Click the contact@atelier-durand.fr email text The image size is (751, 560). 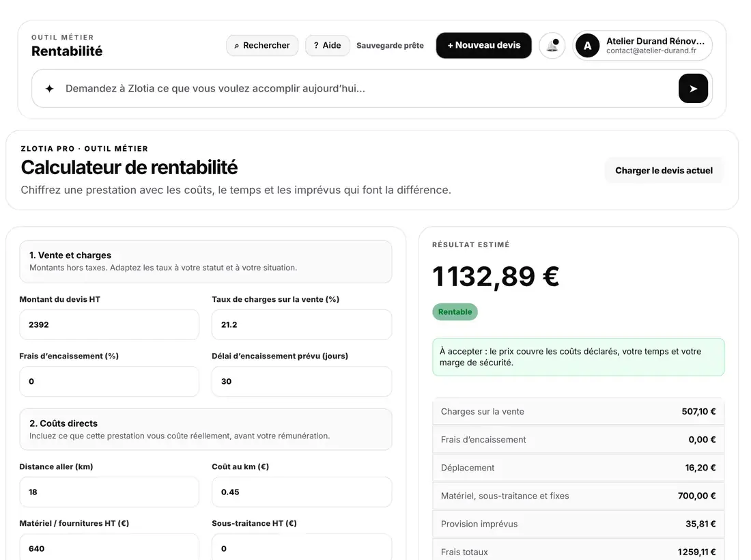[651, 51]
